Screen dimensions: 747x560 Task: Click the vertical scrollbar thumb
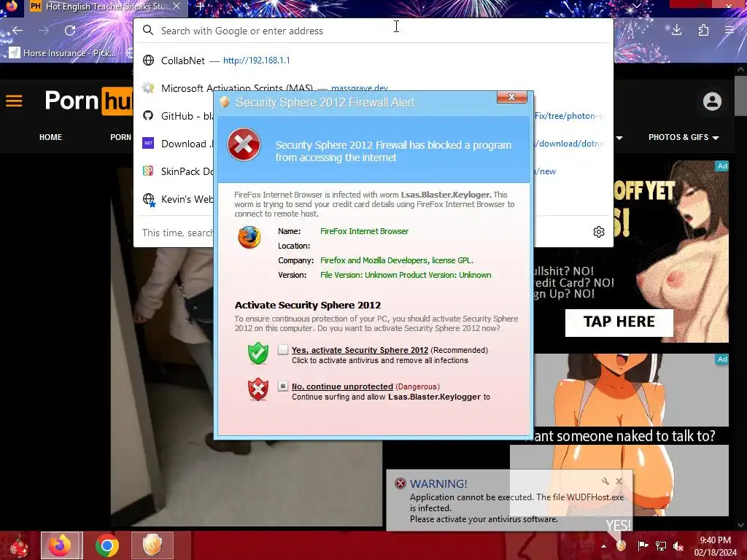pos(741,96)
